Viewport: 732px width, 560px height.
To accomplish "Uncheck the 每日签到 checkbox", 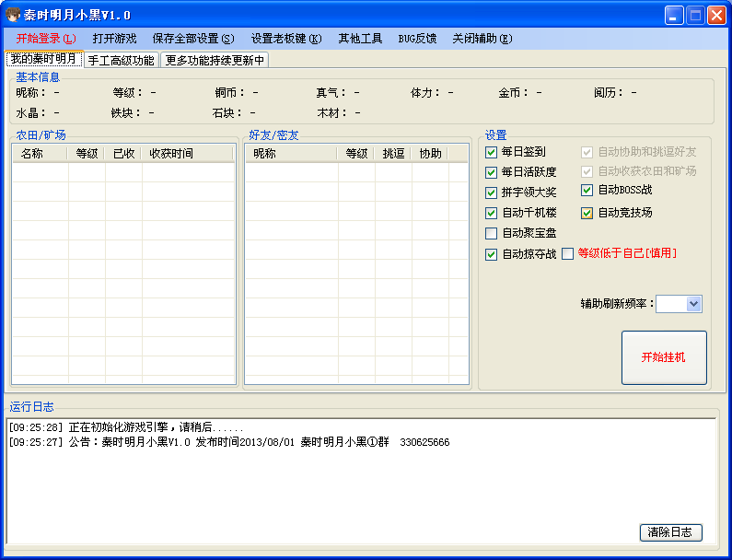I will pyautogui.click(x=491, y=152).
